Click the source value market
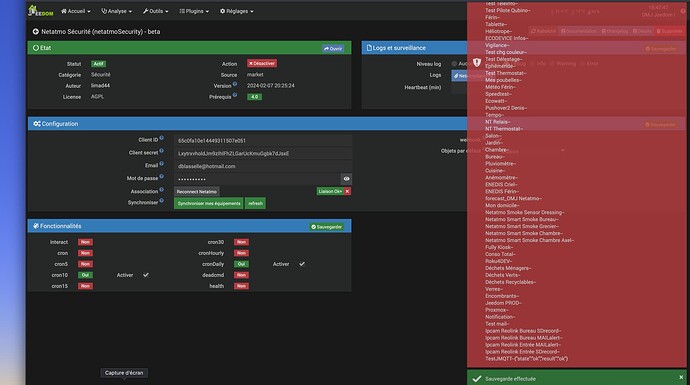The width and height of the screenshot is (690, 385). pyautogui.click(x=255, y=75)
